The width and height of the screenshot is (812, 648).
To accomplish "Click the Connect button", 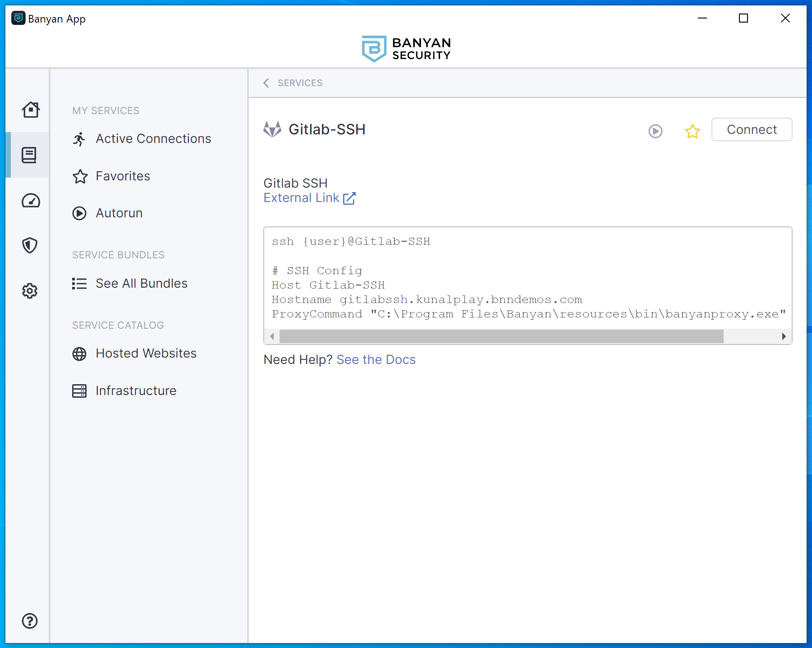I will point(752,129).
